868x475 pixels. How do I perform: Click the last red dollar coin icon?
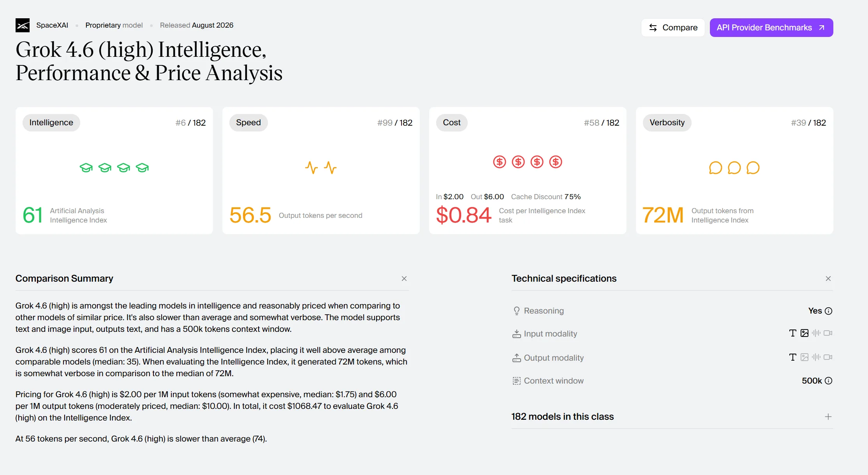[556, 162]
